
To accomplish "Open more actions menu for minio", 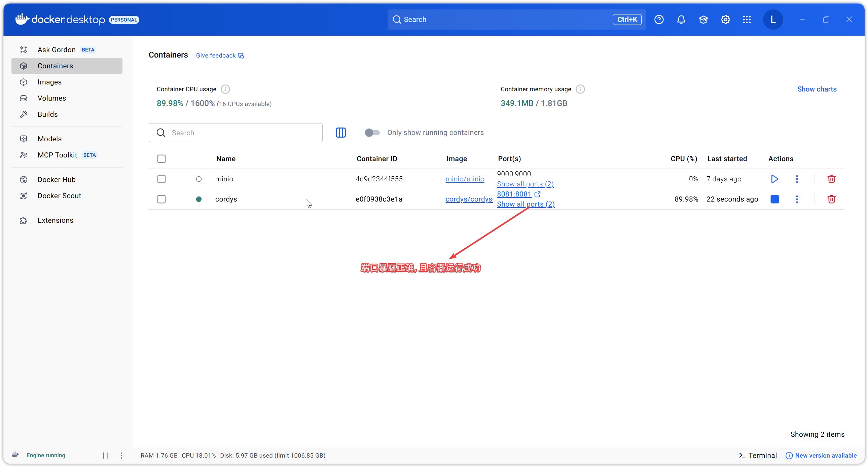I will (797, 179).
